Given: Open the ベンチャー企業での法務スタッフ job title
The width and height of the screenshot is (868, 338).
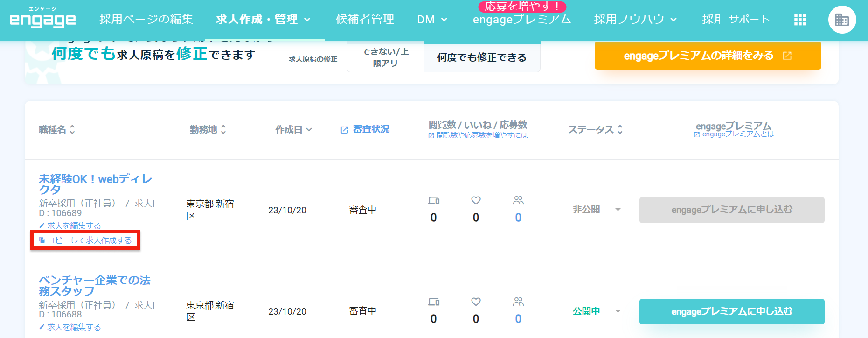Looking at the screenshot, I should (x=95, y=286).
